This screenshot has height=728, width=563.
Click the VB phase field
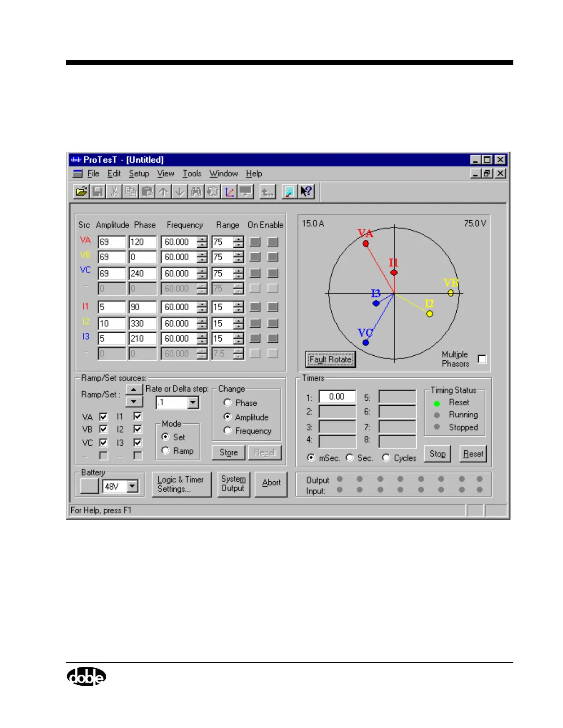pyautogui.click(x=143, y=257)
